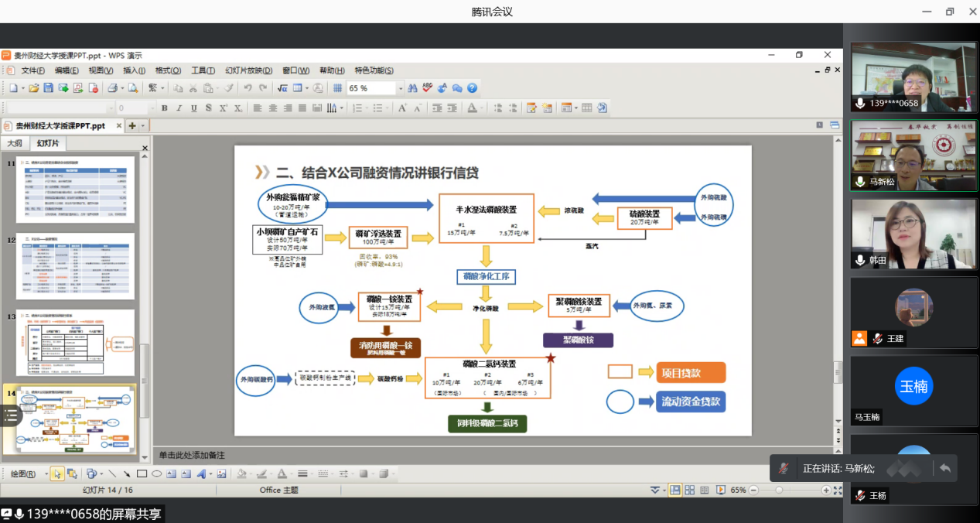The height and width of the screenshot is (523, 980).
Task: Select the rectangle shape drawing tool
Action: (142, 473)
